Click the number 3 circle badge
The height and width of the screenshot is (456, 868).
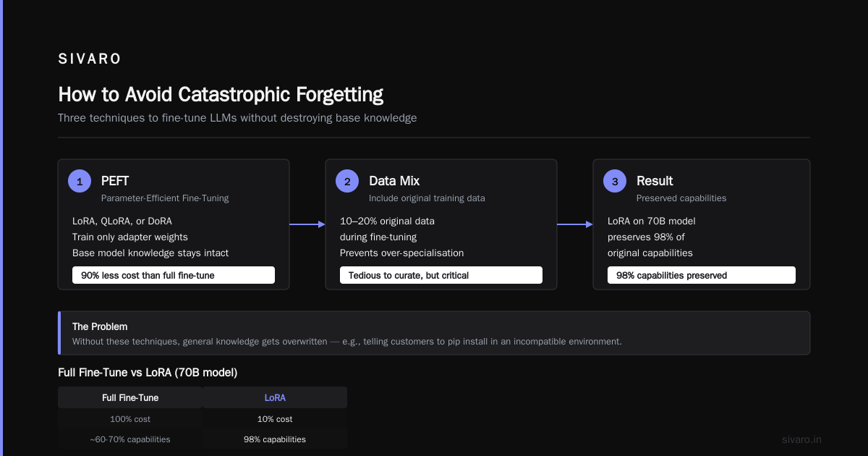(615, 181)
